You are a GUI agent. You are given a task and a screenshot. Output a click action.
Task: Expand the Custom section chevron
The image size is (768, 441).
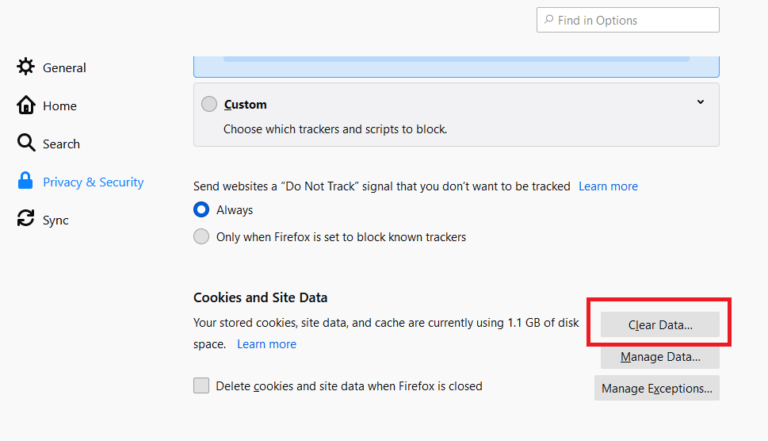tap(700, 102)
